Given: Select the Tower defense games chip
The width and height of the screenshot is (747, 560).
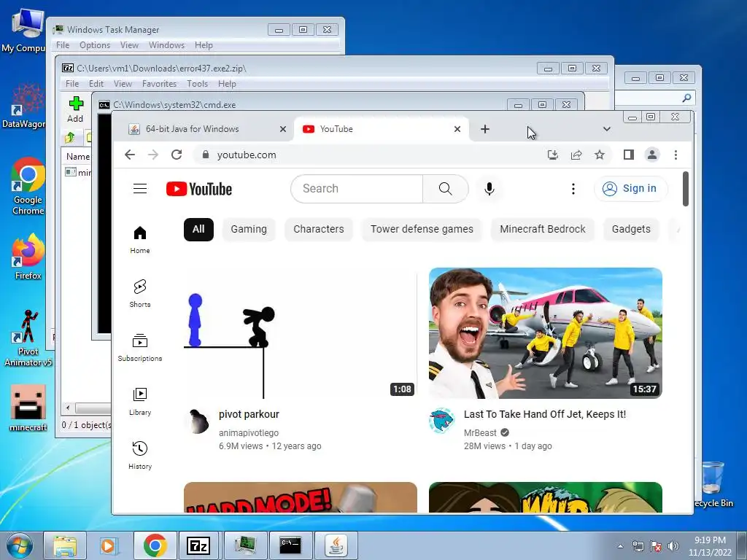Looking at the screenshot, I should click(422, 229).
